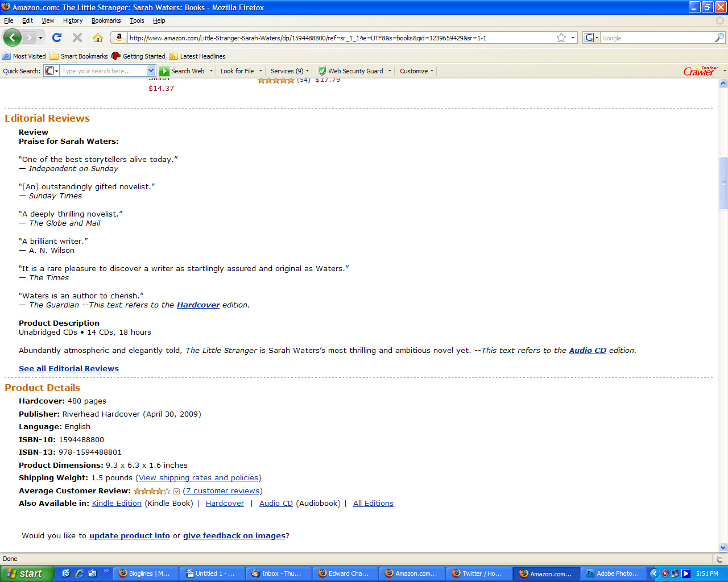Click the scrollbar up arrow
This screenshot has width=728, height=582.
point(723,83)
